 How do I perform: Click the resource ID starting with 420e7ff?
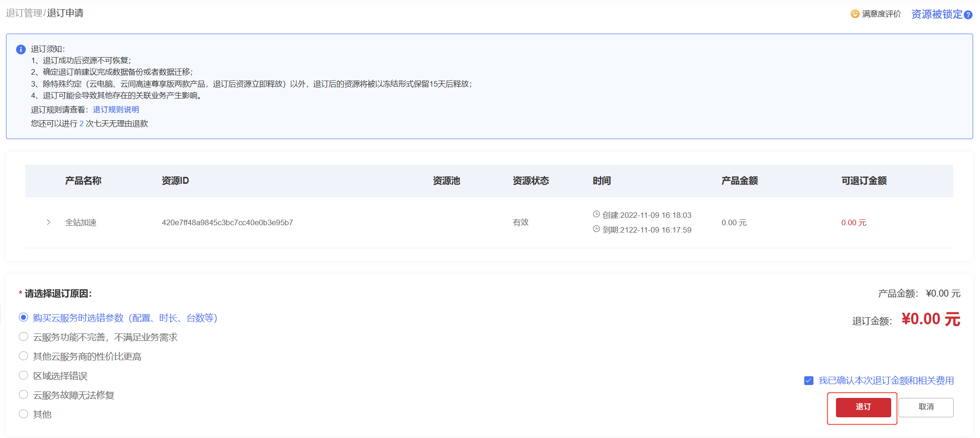click(228, 222)
